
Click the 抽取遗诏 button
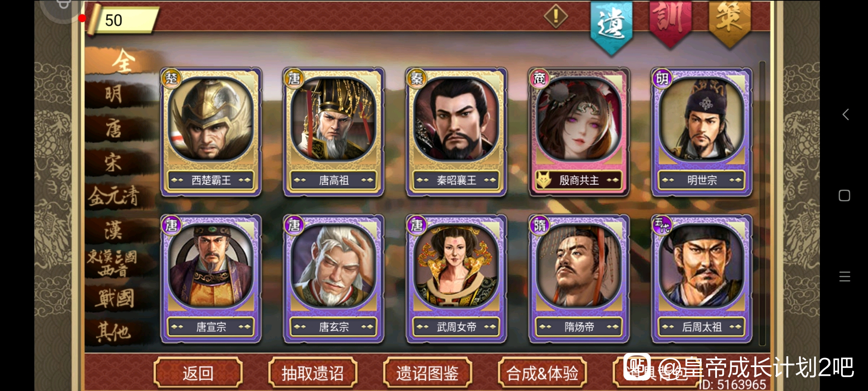coord(313,373)
